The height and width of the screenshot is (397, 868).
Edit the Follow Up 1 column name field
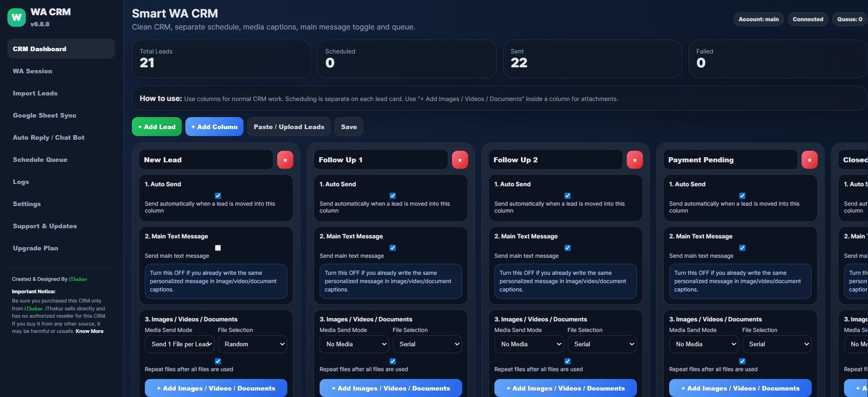coord(381,160)
